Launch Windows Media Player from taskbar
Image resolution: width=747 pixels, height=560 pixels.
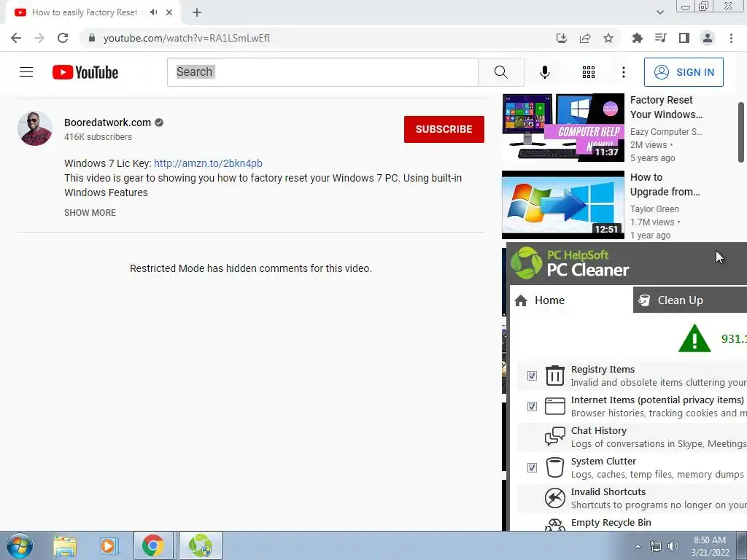click(108, 546)
